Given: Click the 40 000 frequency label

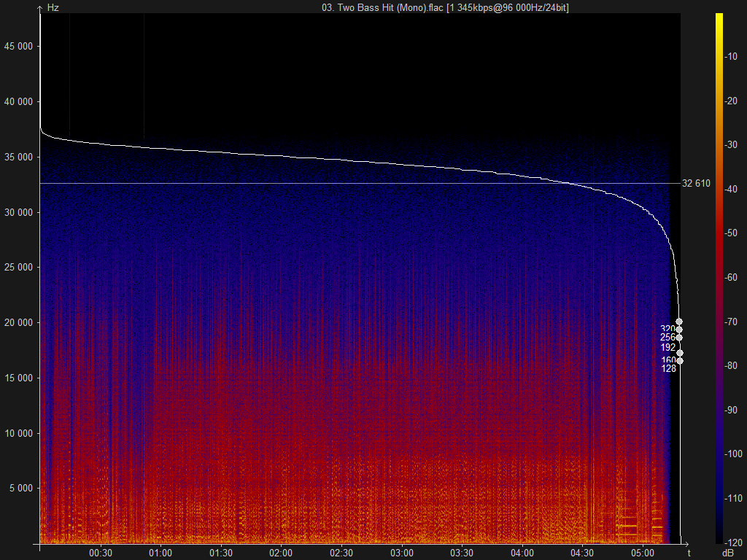Looking at the screenshot, I should pos(18,101).
